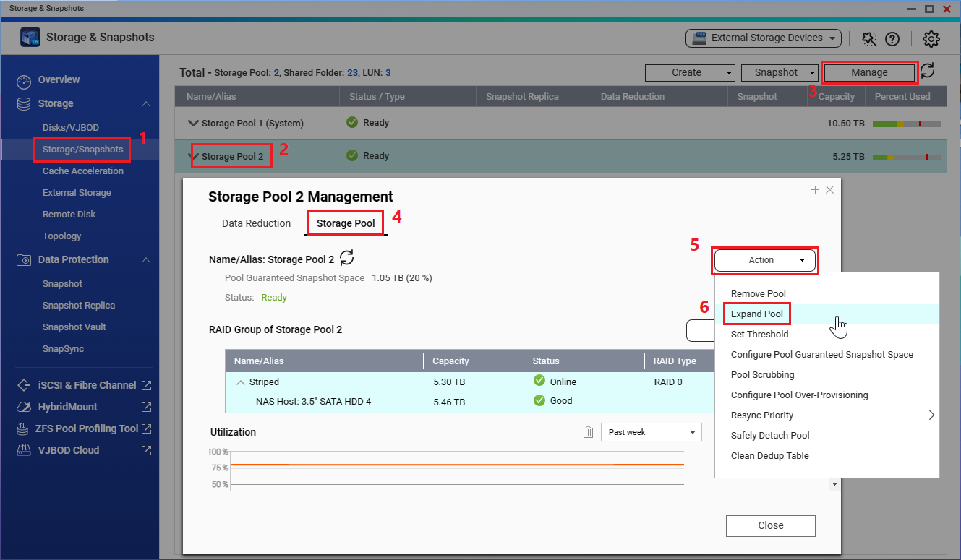Click the Good status check icon
This screenshot has height=560, width=961.
[539, 400]
